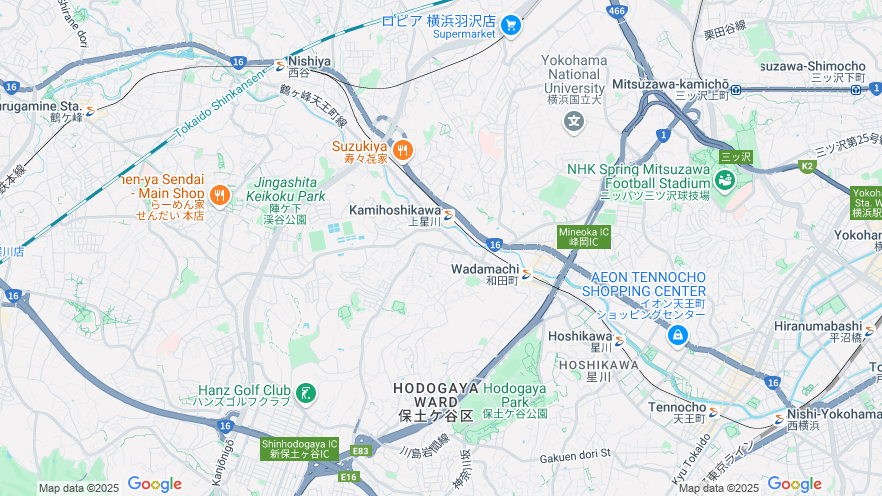882x496 pixels.
Task: Select the Hiranumabashi station icon
Action: [x=870, y=331]
